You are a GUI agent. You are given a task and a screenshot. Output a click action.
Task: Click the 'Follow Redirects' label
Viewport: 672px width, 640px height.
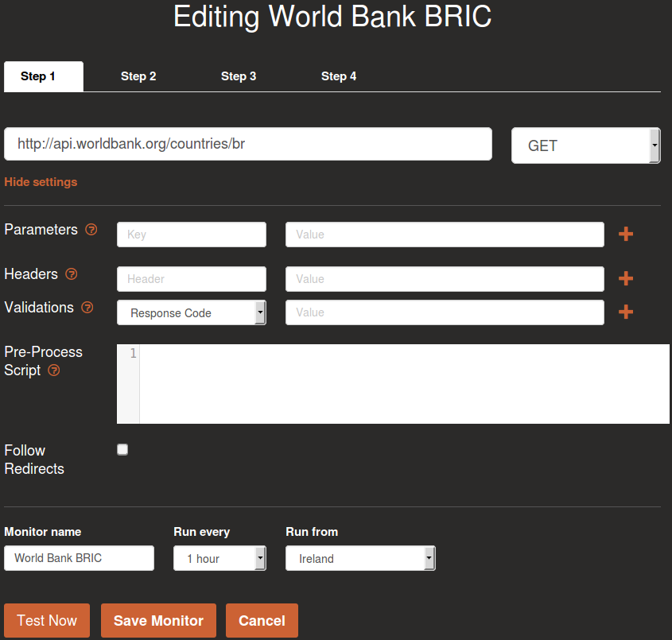point(34,460)
